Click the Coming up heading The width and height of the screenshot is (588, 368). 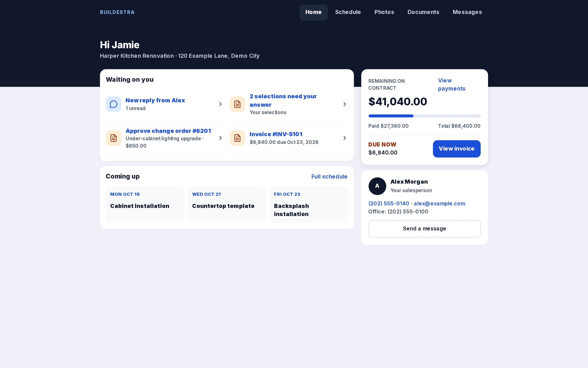pos(123,176)
